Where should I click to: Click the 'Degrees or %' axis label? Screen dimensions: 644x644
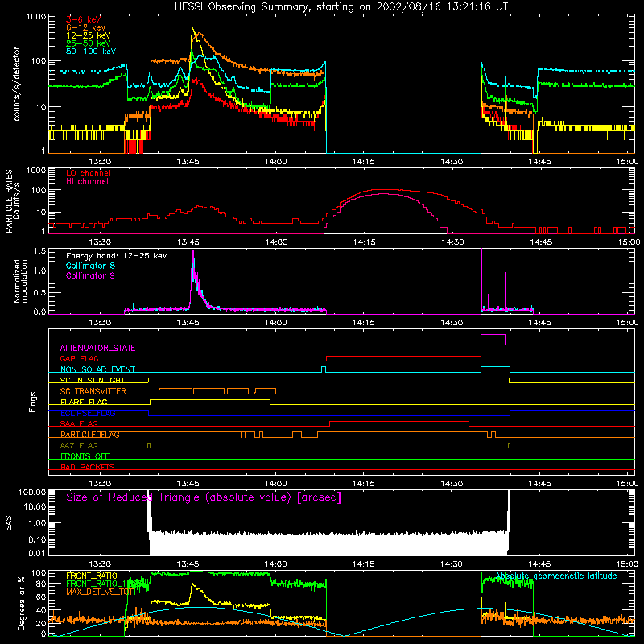[x=21, y=603]
